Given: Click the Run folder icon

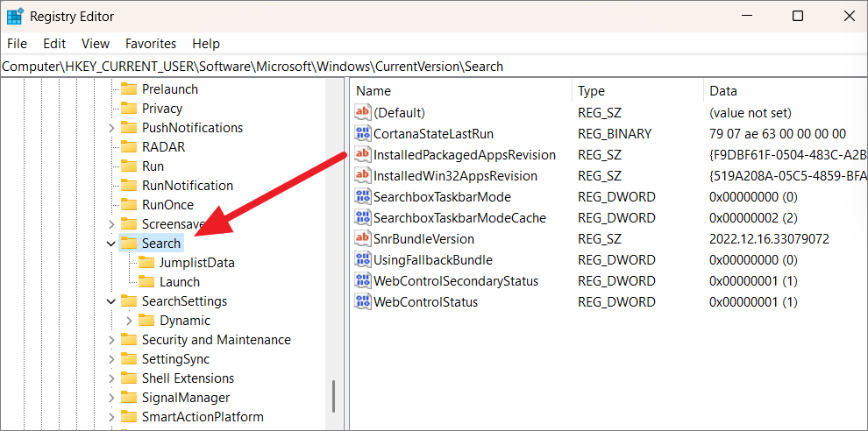Looking at the screenshot, I should coord(128,166).
